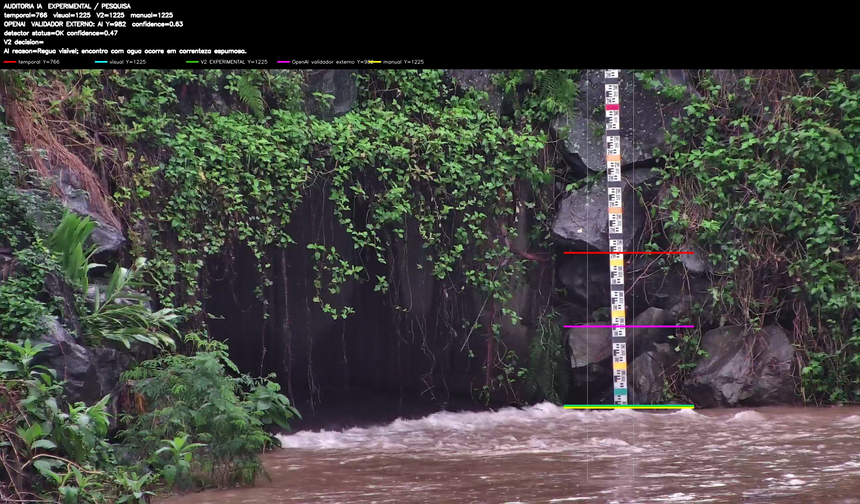Screen dimensions: 860x504
Task: Select the 'temporal=766' header value
Action: pyautogui.click(x=26, y=15)
